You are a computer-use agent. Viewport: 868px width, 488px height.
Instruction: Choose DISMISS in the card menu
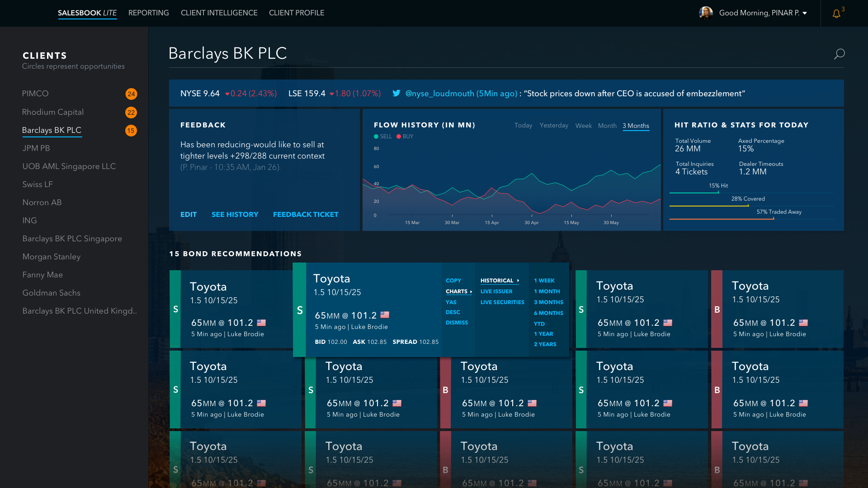pos(457,323)
